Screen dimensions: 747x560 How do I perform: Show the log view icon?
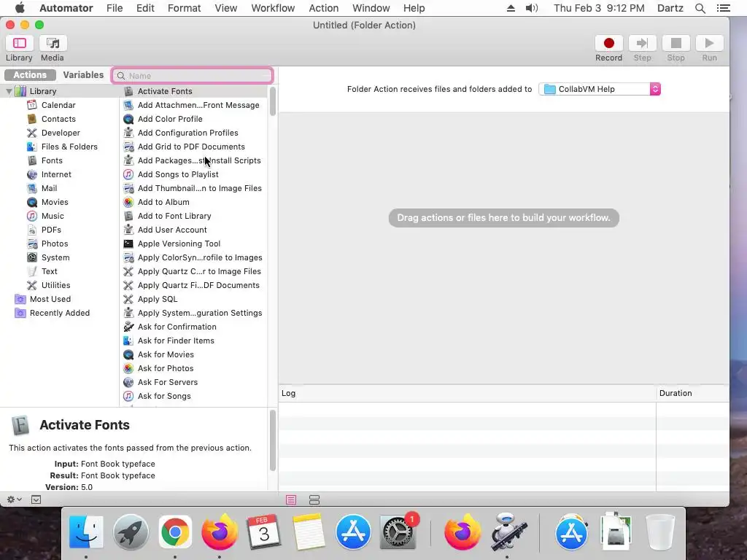[291, 499]
